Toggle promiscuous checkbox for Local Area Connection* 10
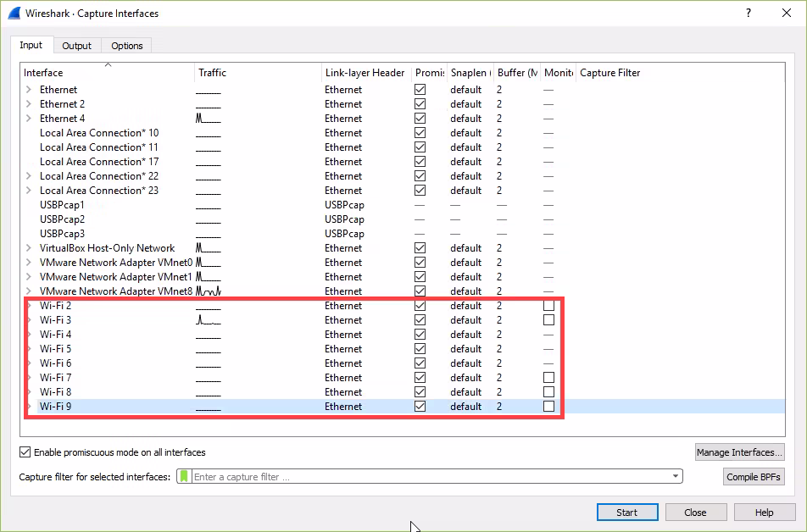807x532 pixels. pyautogui.click(x=420, y=133)
